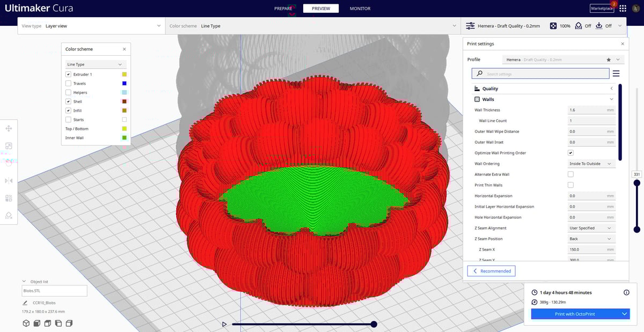Switch to the PREVIEW stage
This screenshot has width=644, height=332.
pyautogui.click(x=321, y=9)
